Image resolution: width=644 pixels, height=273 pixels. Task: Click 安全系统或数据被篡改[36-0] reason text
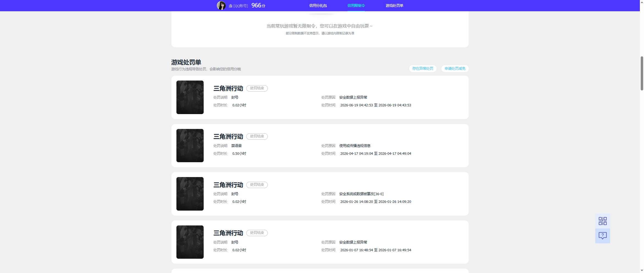pos(361,194)
